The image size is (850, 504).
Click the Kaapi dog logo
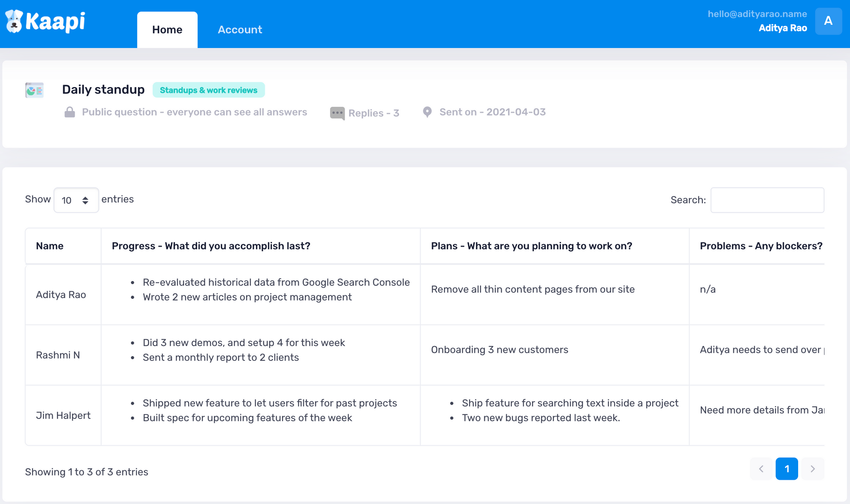pos(14,21)
